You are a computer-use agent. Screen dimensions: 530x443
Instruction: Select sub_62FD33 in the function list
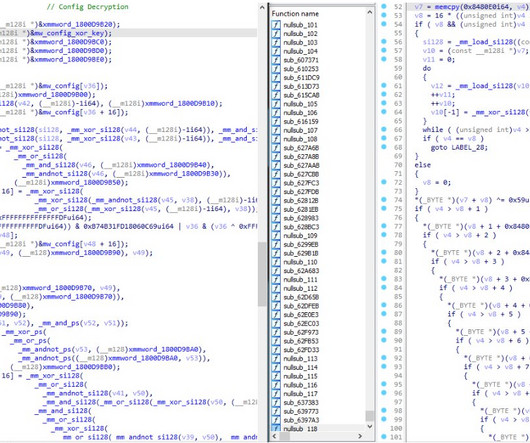(x=301, y=350)
